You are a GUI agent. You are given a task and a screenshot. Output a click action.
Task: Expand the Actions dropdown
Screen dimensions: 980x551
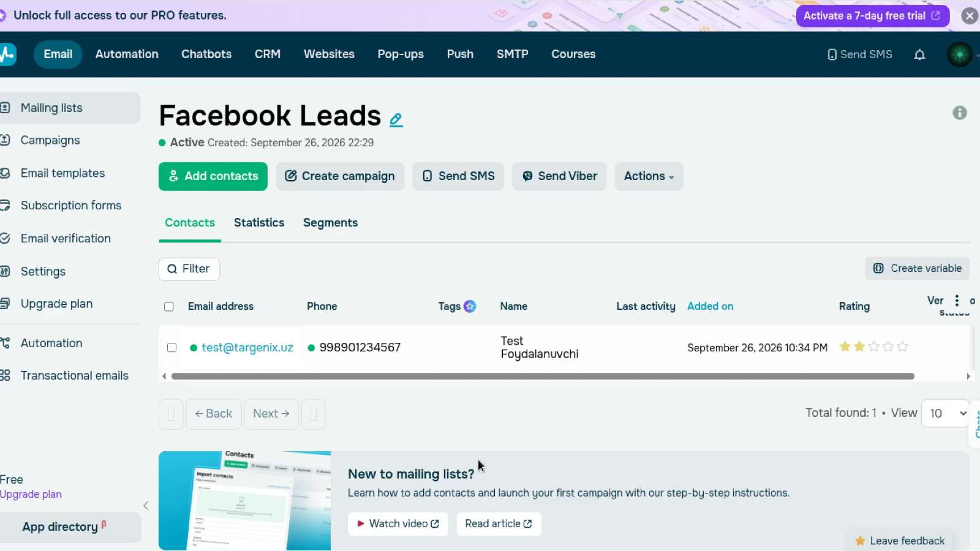649,176
